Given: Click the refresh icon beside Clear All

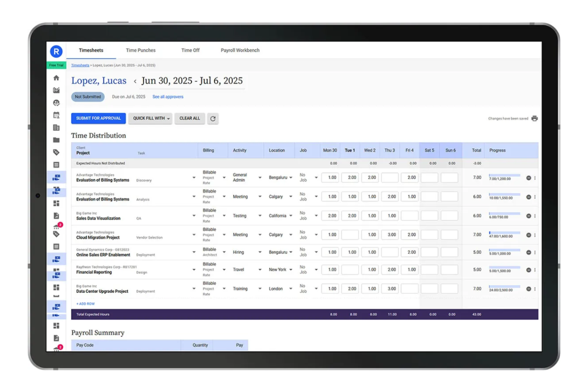Looking at the screenshot, I should click(213, 118).
